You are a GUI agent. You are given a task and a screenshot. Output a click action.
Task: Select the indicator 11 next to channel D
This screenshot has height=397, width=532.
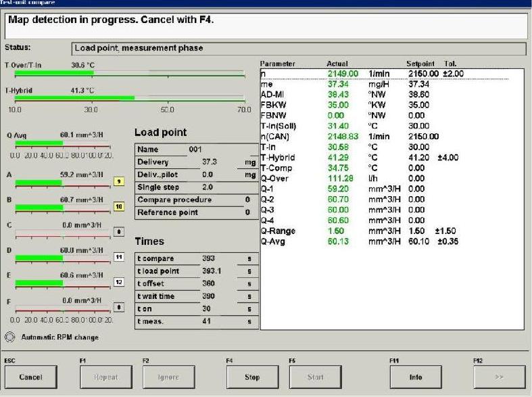click(x=119, y=257)
